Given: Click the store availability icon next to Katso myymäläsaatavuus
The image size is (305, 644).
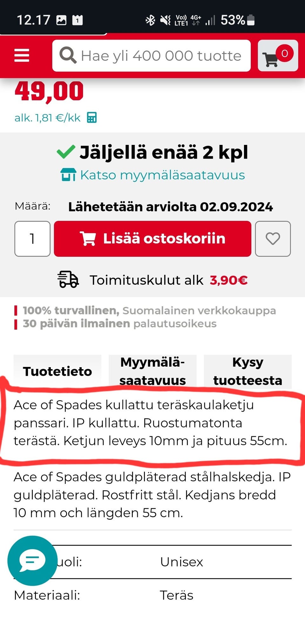Looking at the screenshot, I should click(x=68, y=175).
